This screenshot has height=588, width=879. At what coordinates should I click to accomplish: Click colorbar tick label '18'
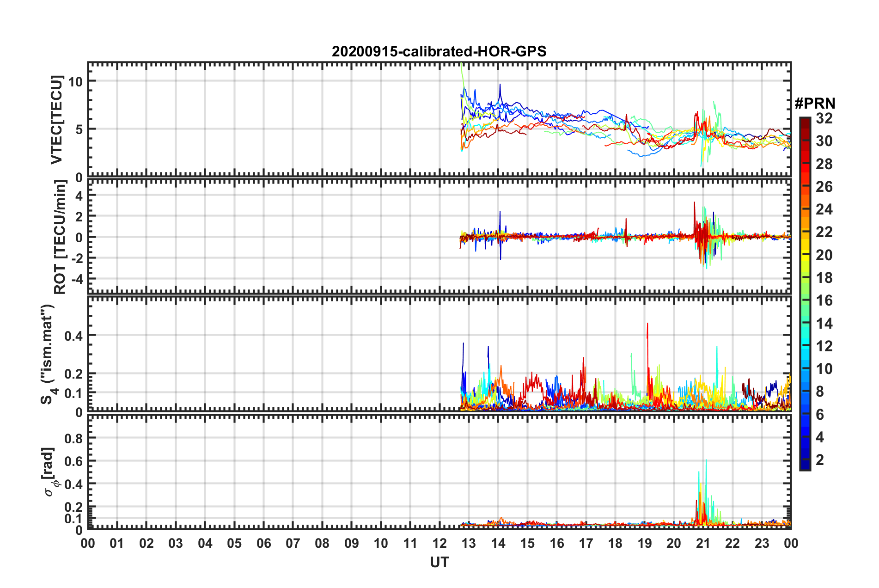click(824, 278)
